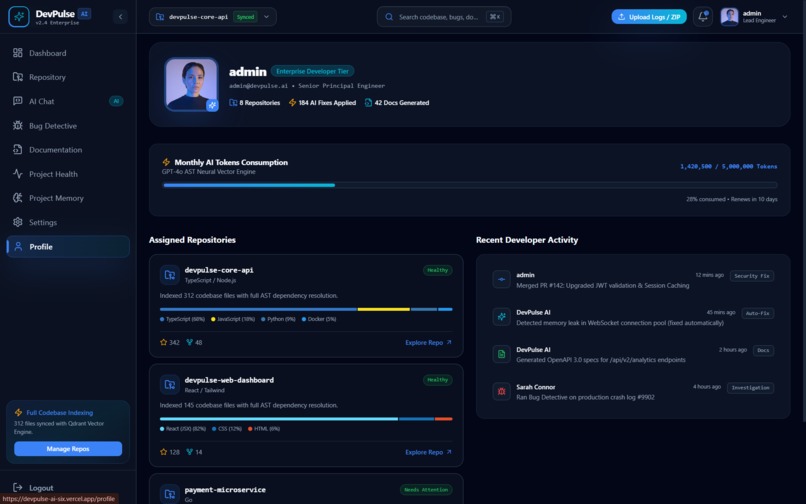The image size is (806, 504).
Task: Open Dashboard in the sidebar
Action: (68, 53)
